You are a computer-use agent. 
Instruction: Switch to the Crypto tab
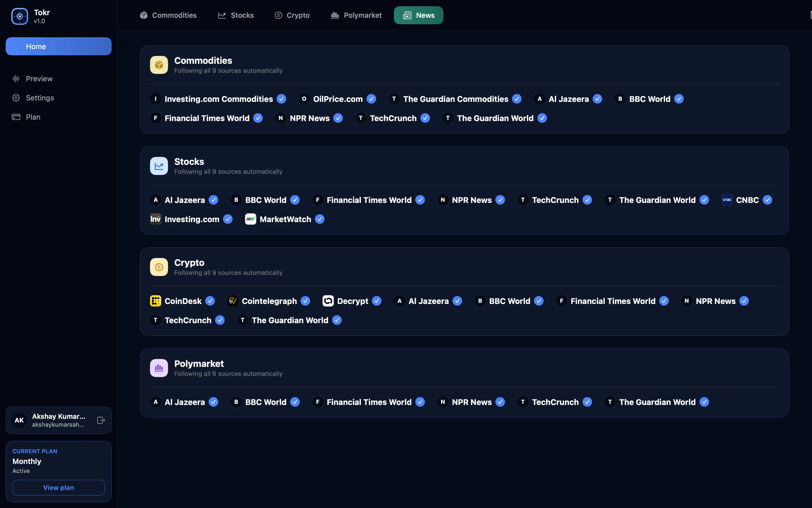click(292, 15)
